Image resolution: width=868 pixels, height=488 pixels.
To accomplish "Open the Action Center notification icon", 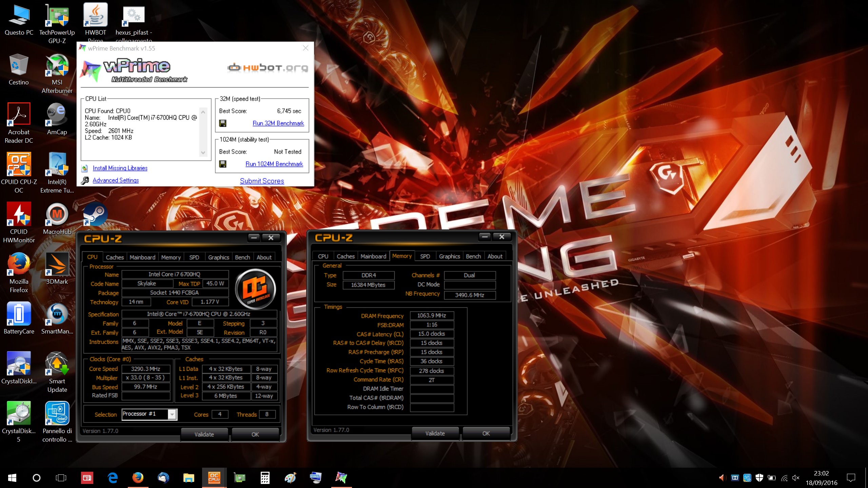I will [851, 478].
